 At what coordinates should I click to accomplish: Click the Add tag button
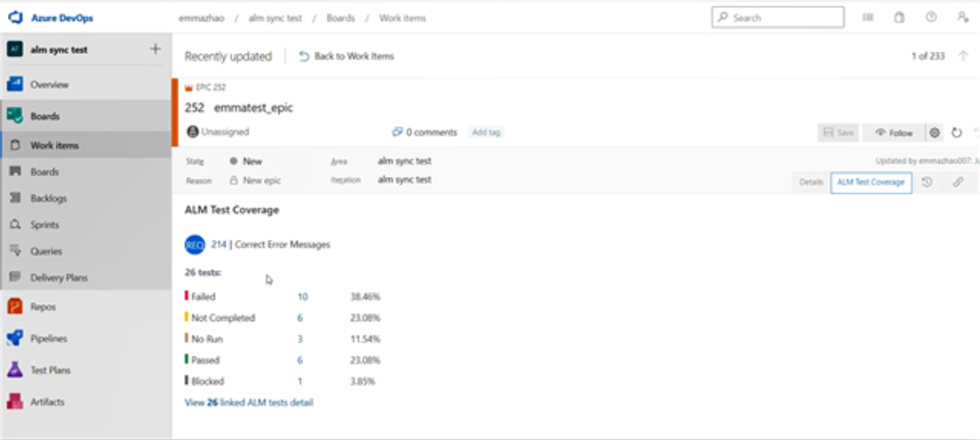[x=486, y=132]
